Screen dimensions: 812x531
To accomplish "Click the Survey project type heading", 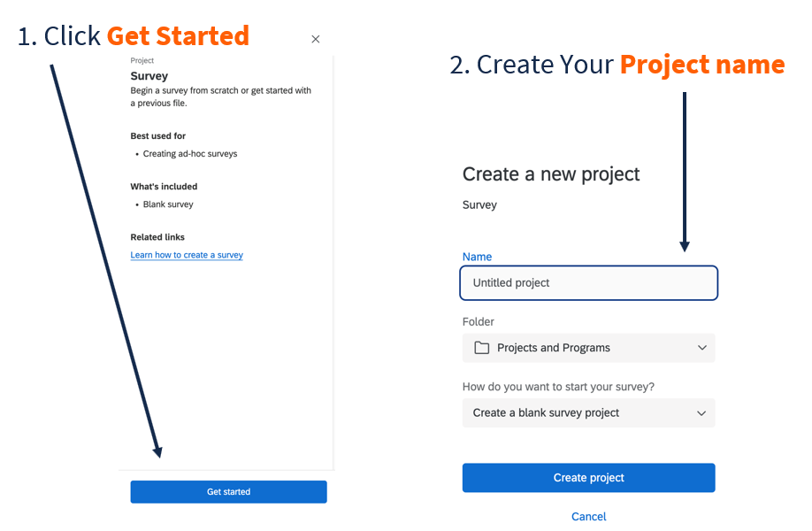I will coord(149,76).
